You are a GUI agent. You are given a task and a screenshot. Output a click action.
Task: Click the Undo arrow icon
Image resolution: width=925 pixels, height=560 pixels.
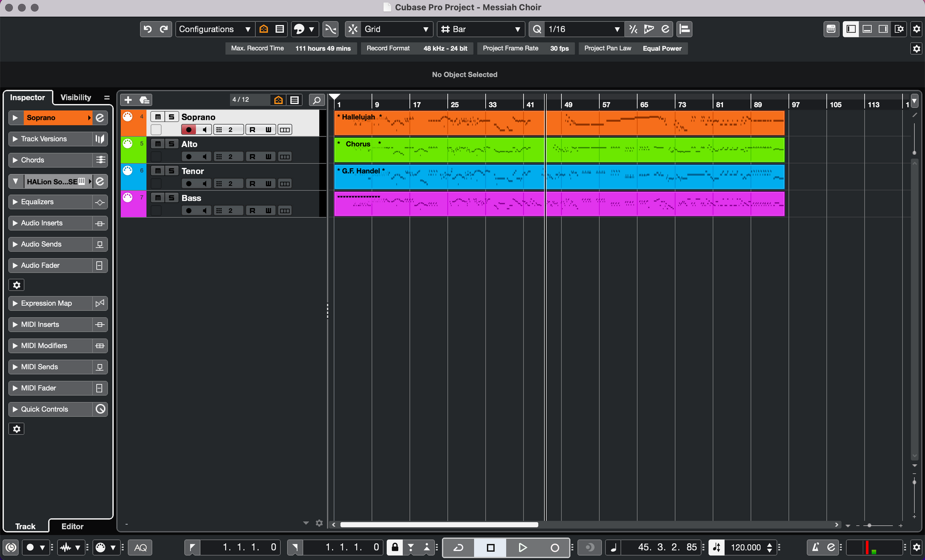pyautogui.click(x=148, y=29)
